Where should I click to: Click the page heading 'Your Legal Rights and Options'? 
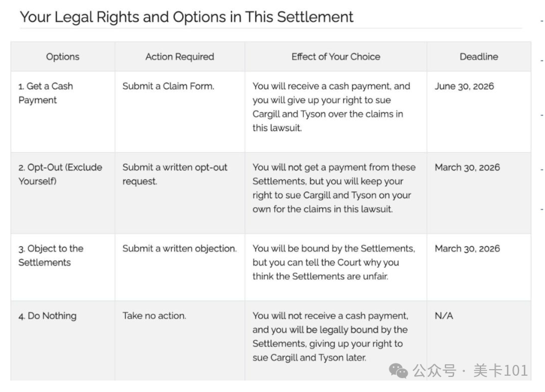pos(186,17)
